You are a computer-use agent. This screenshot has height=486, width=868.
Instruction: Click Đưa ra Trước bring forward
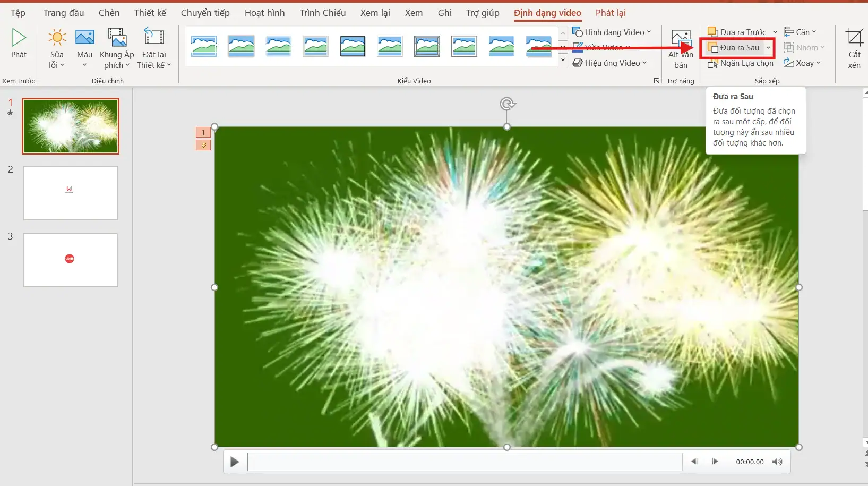coord(737,32)
